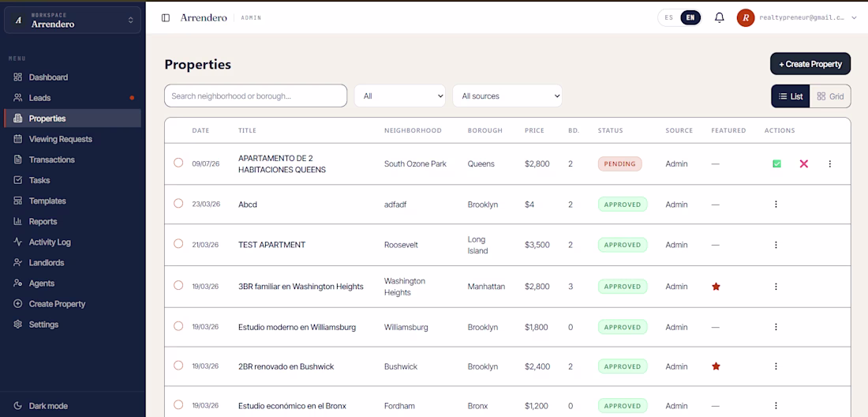
Task: Click the 23/03/26 date cell
Action: coord(206,205)
